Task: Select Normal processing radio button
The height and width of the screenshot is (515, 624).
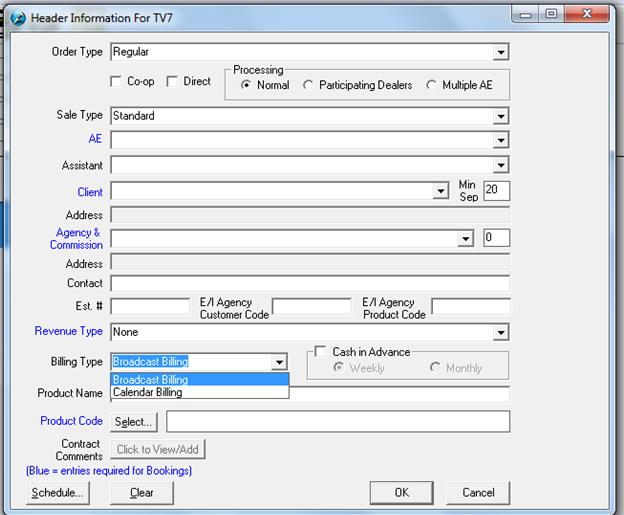Action: [246, 86]
